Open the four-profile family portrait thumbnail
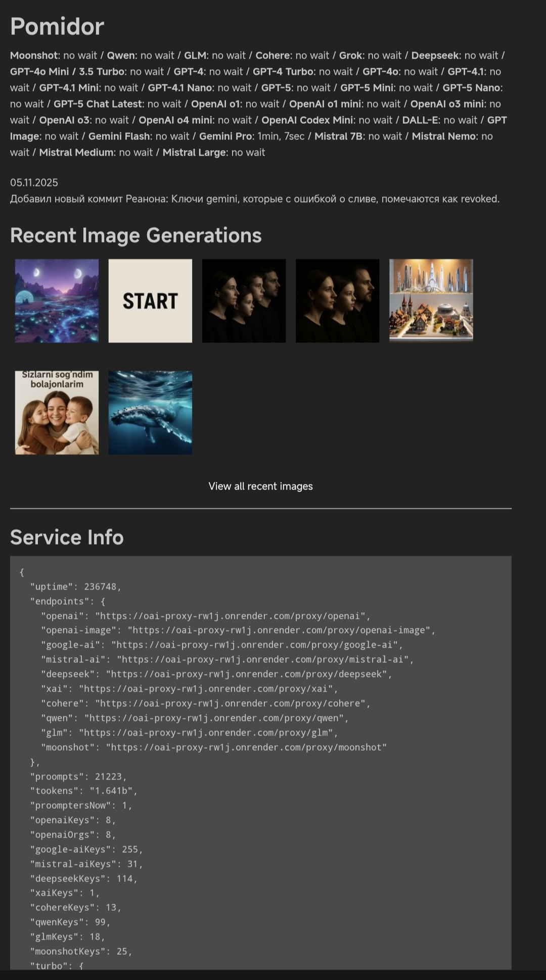Viewport: 546px width, 980px height. tap(244, 301)
